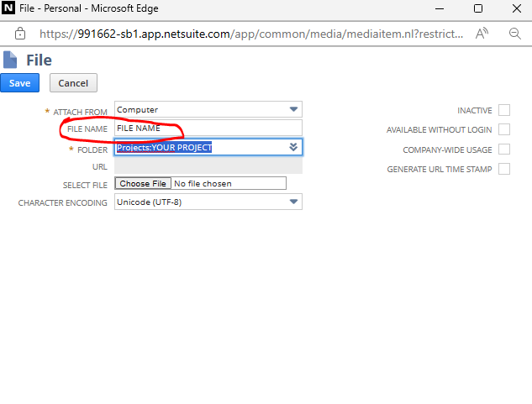Click the File document icon beside heading

(10, 60)
